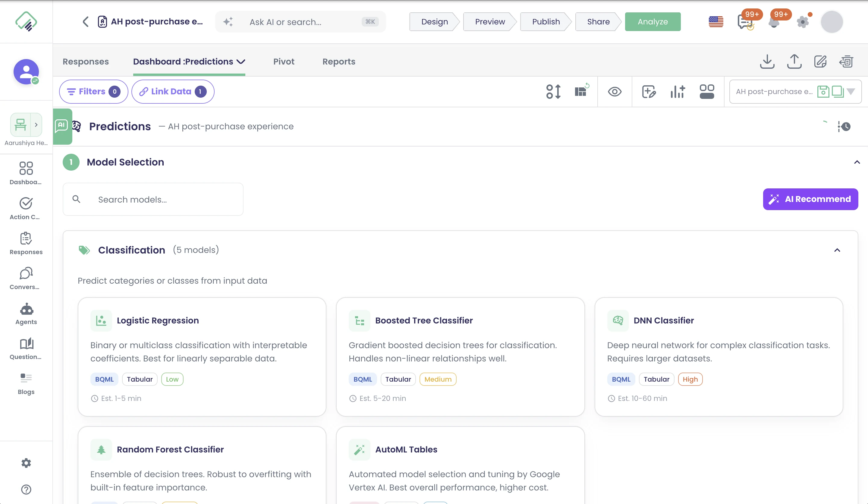Viewport: 868px width, 504px height.
Task: Switch to the Reports tab
Action: (x=339, y=62)
